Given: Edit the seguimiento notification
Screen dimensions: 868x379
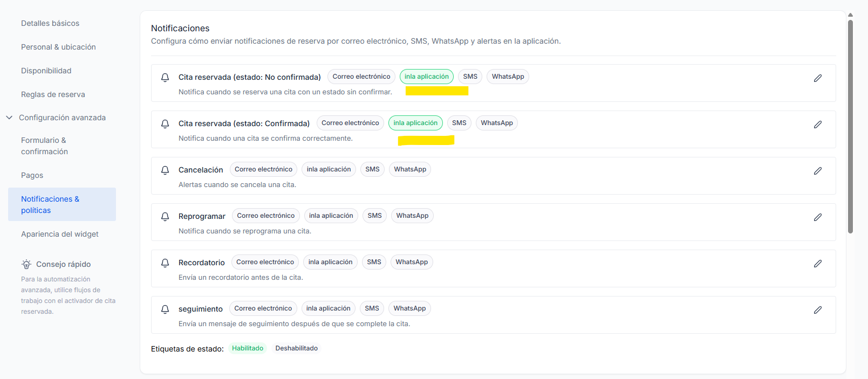Looking at the screenshot, I should [818, 310].
